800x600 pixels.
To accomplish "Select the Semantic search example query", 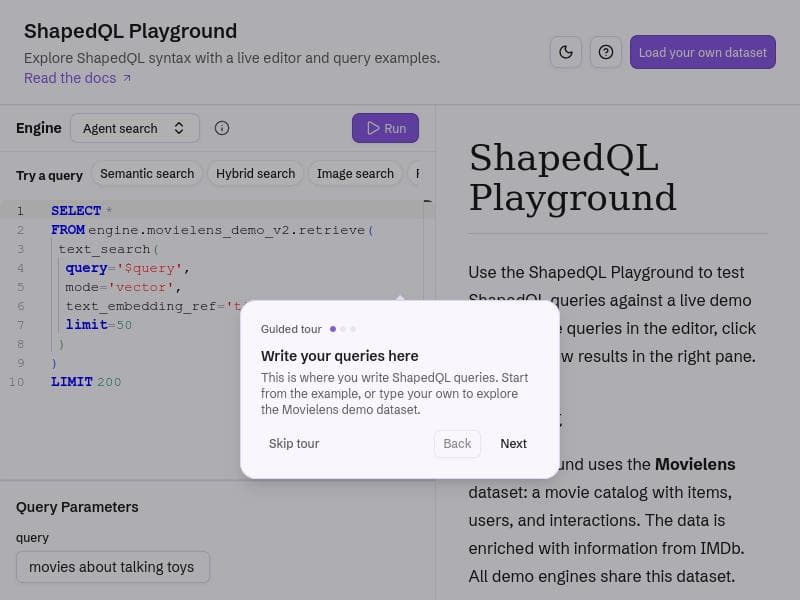I will tap(147, 173).
